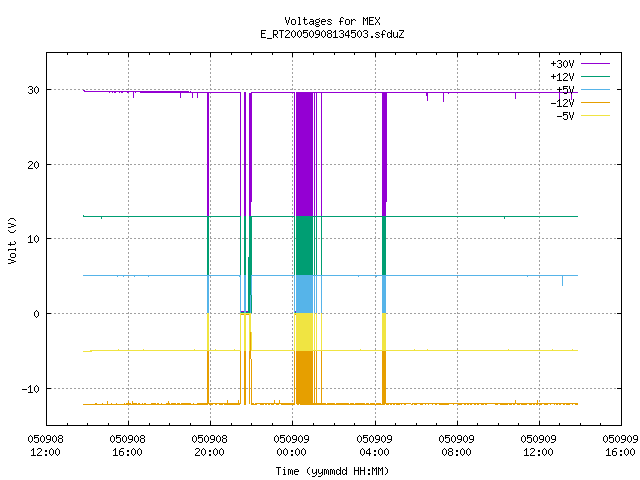Viewport: 640px width, 480px height.
Task: Click the wide purple dropout block after midnight
Action: [304, 154]
